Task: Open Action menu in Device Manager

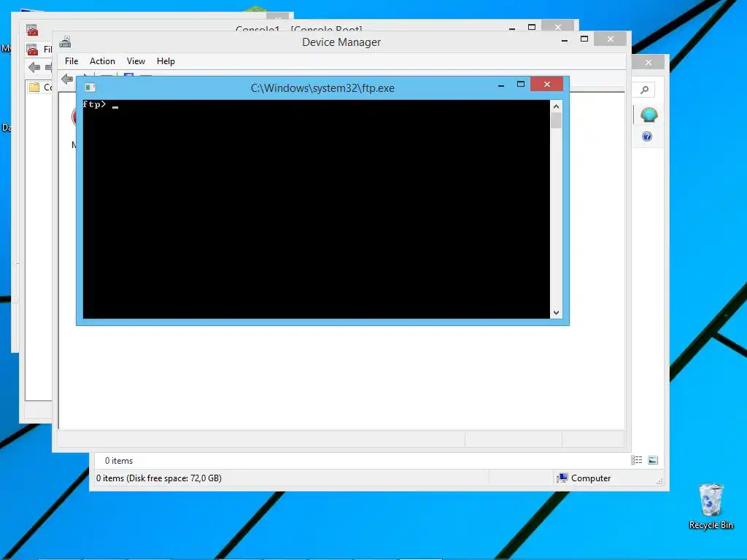Action: [x=102, y=61]
